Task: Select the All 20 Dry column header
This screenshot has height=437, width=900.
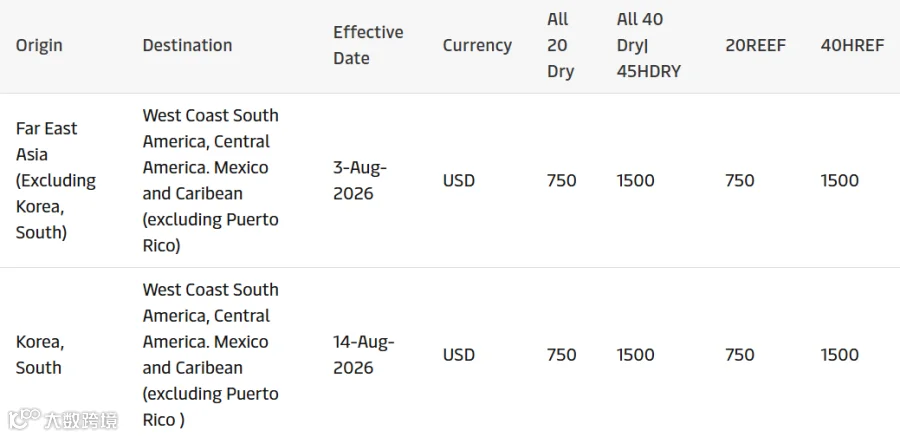Action: point(560,45)
